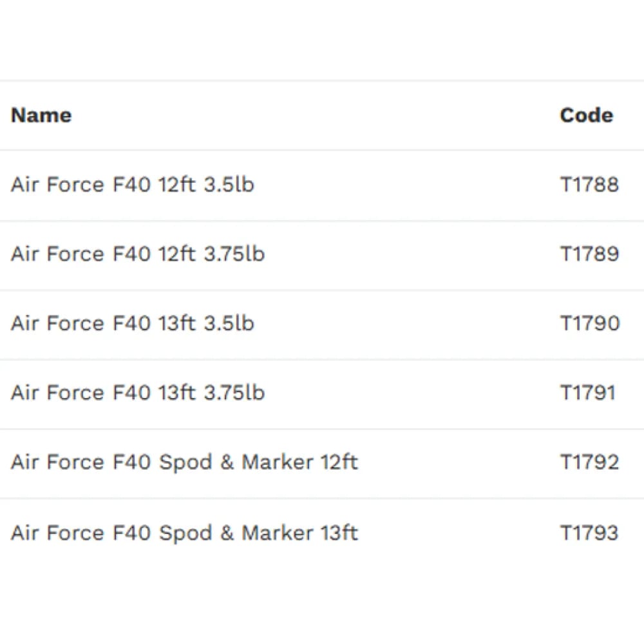Click the '3.5lb' text in the T1788 row
Viewport: 644px width, 644px height.
coord(229,185)
